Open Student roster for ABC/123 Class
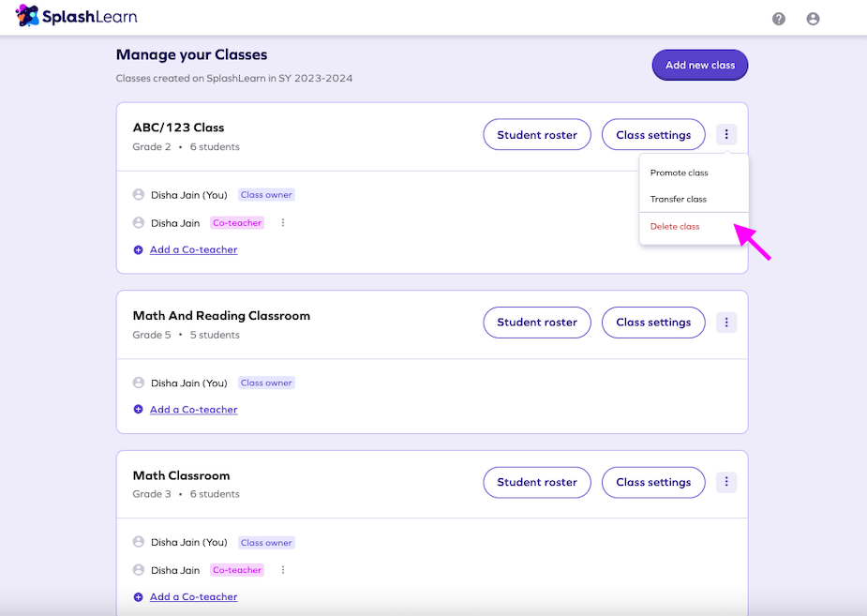 pos(537,134)
